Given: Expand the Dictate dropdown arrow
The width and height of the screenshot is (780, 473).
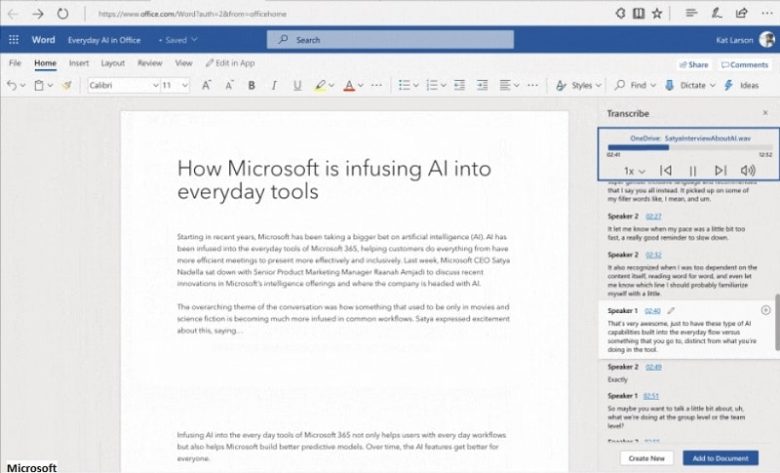Looking at the screenshot, I should (712, 86).
